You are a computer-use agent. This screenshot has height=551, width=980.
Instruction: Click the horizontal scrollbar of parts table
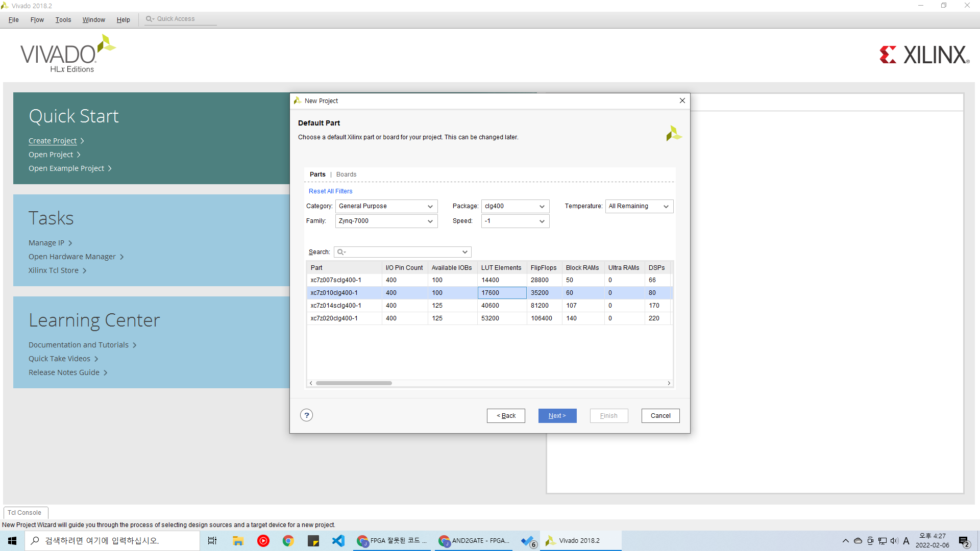[354, 383]
